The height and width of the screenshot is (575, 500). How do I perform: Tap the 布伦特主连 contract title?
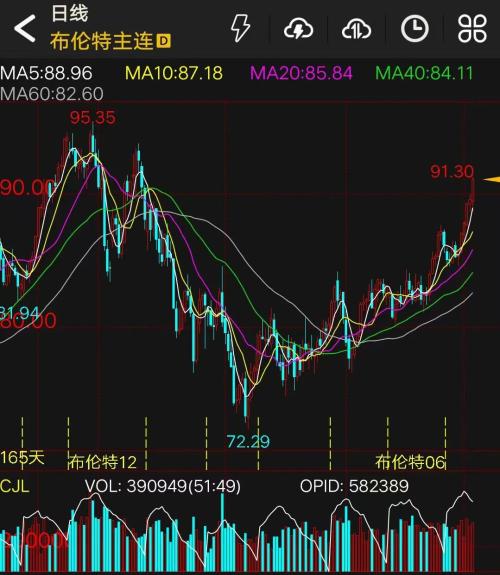[x=102, y=41]
